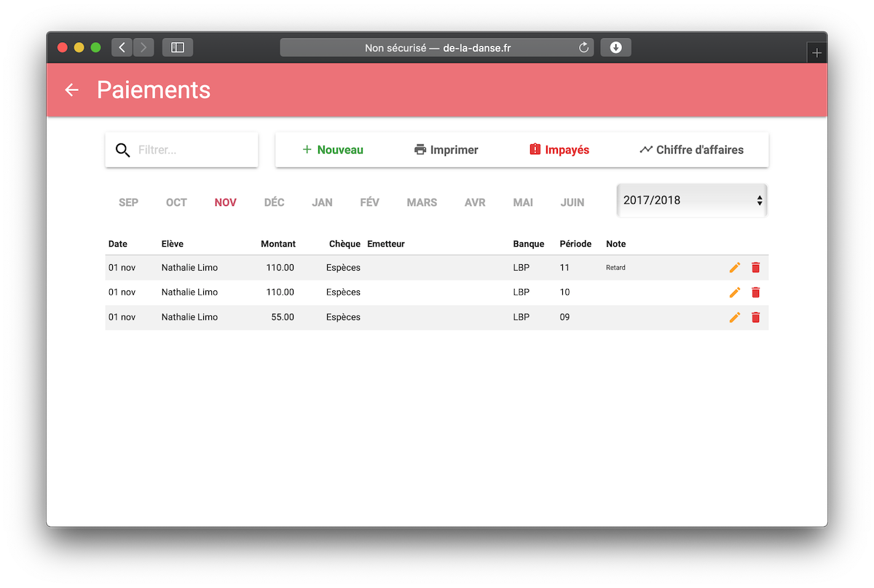The height and width of the screenshot is (588, 874).
Task: Open the 2017/2018 year dropdown
Action: coord(692,200)
